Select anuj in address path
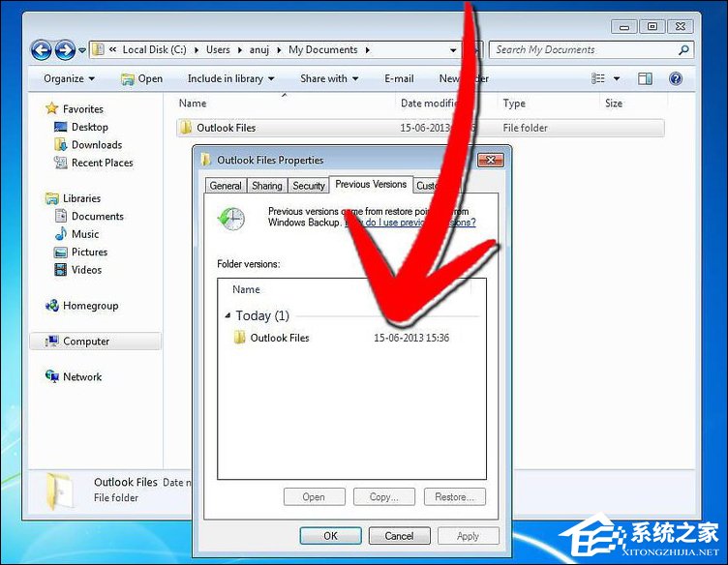Viewport: 728px width, 565px height. point(259,49)
